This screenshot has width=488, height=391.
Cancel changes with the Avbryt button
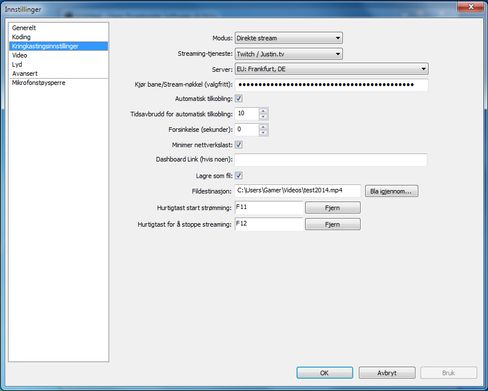coord(387,373)
